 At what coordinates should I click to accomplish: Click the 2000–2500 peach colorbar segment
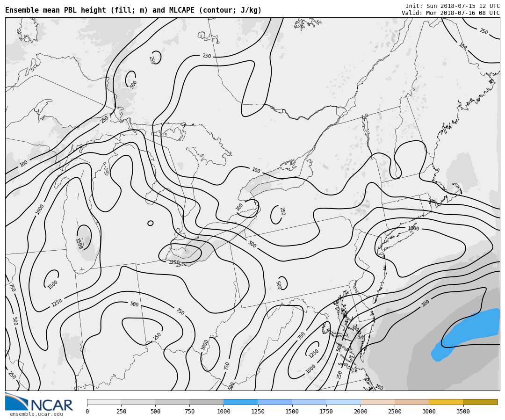(378, 402)
